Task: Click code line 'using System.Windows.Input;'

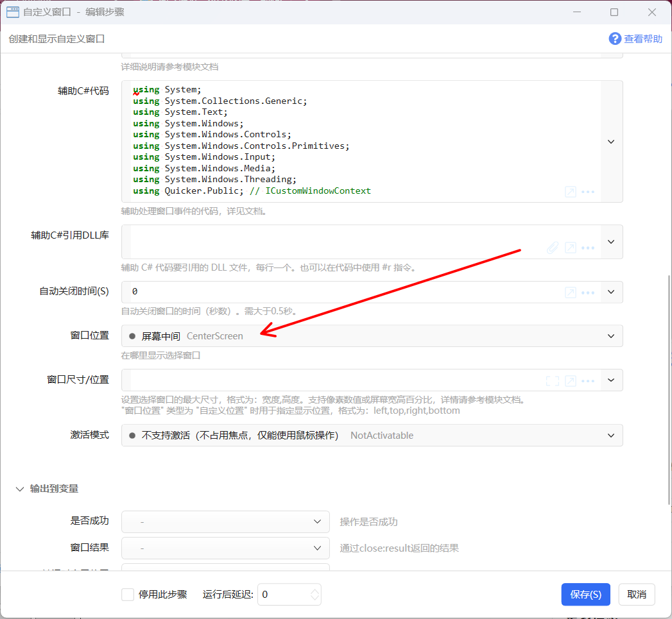Action: (x=204, y=157)
